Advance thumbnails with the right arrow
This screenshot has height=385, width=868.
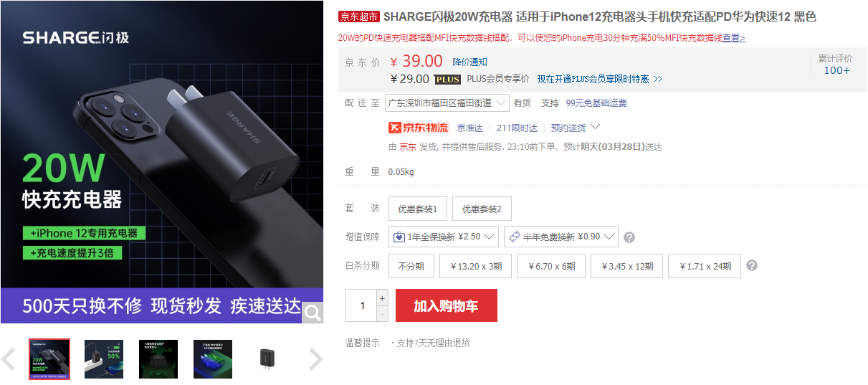[x=315, y=359]
